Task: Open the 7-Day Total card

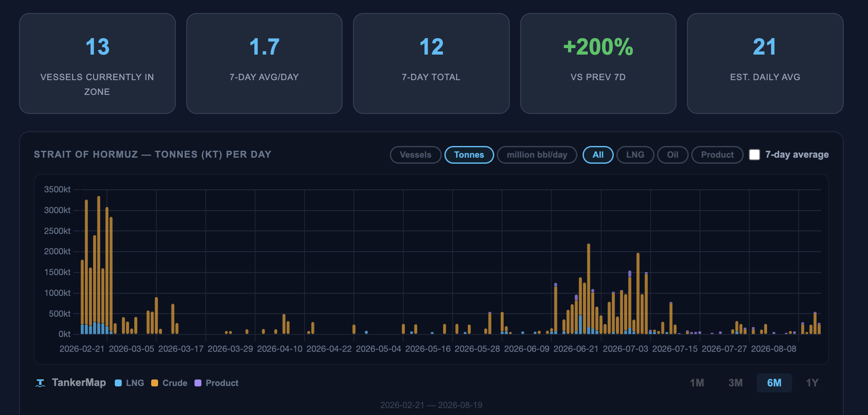Action: click(x=431, y=63)
